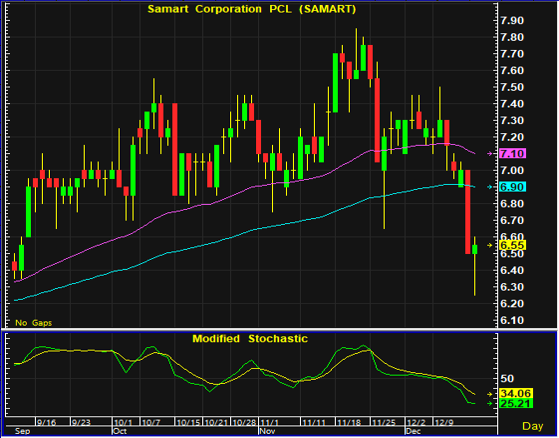Click the 7.30 price axis label
Screen dimensions: 559x438
pyautogui.click(x=512, y=120)
